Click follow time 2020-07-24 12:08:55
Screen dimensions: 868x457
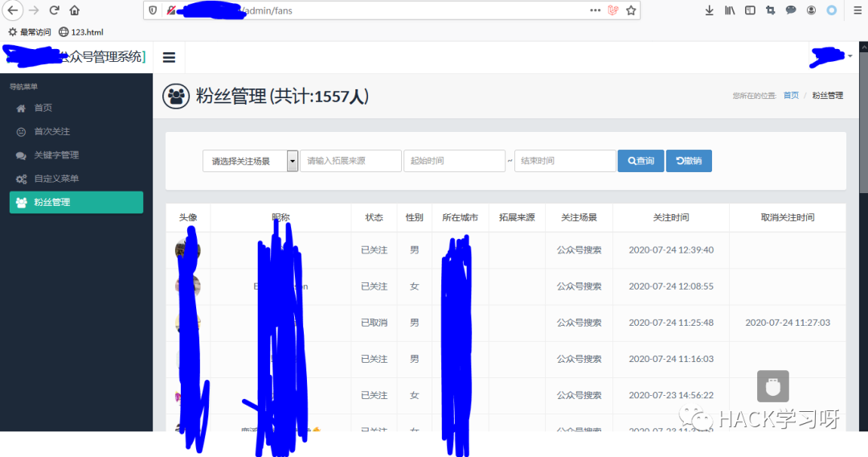pyautogui.click(x=671, y=286)
